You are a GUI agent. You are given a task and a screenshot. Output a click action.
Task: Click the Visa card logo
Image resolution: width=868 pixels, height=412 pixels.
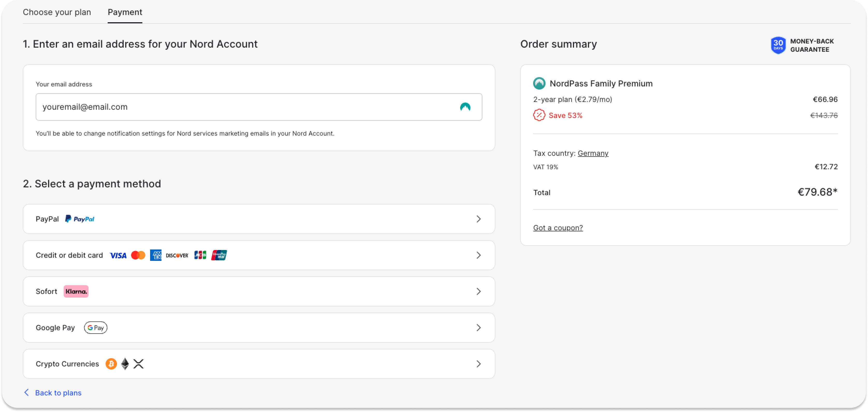click(x=118, y=255)
